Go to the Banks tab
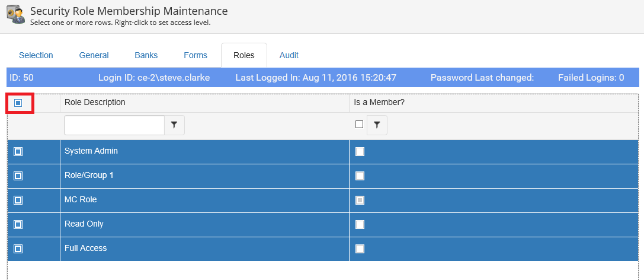644x280 pixels. pos(146,55)
